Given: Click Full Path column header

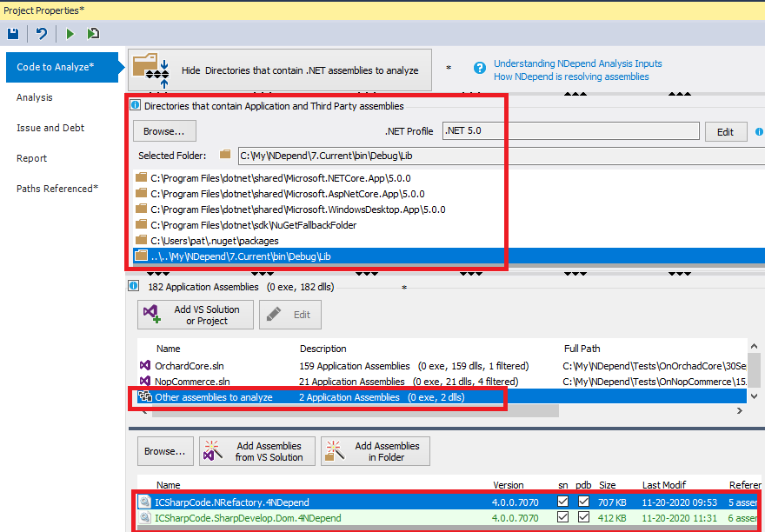Looking at the screenshot, I should click(x=582, y=349).
